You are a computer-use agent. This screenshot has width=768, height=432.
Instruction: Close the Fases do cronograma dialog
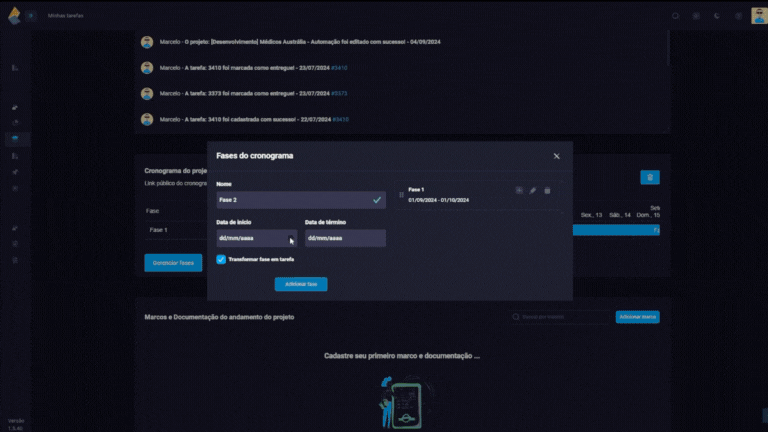coord(557,156)
